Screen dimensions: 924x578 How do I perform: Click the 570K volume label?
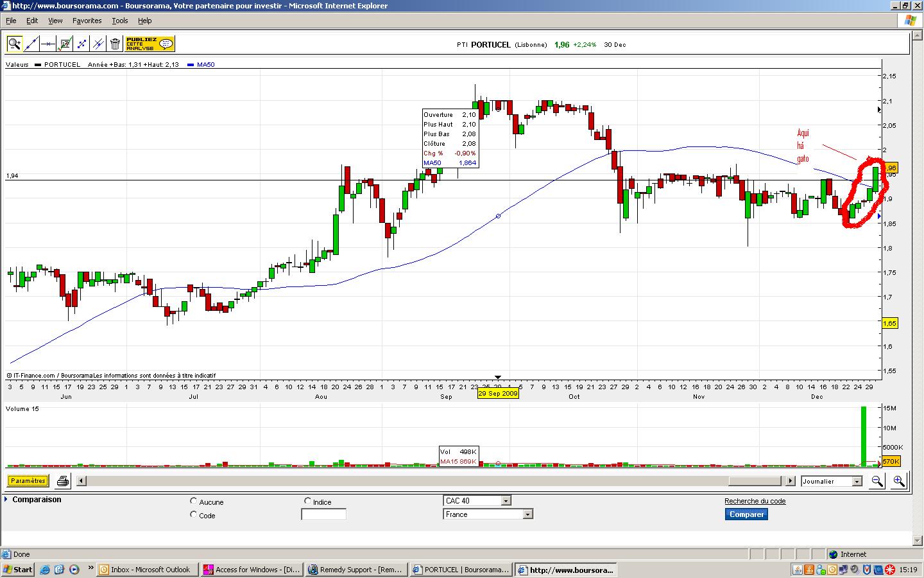(x=891, y=461)
